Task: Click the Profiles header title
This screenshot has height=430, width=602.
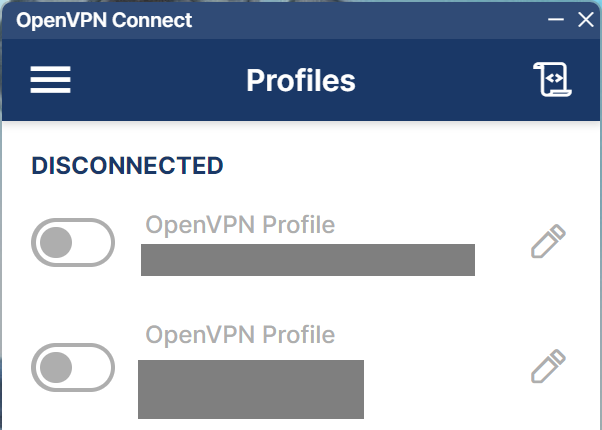Action: point(300,80)
